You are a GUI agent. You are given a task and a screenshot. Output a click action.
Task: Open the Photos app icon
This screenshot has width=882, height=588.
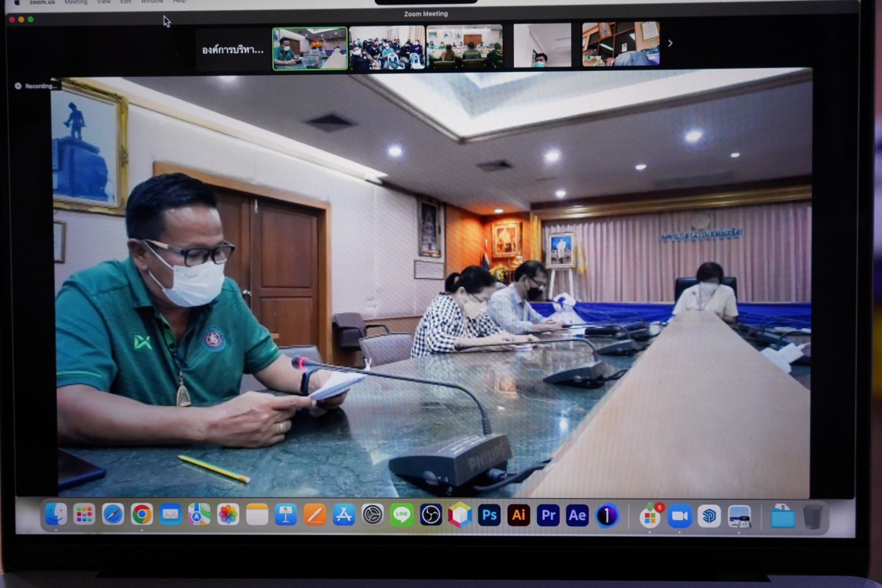tap(228, 515)
